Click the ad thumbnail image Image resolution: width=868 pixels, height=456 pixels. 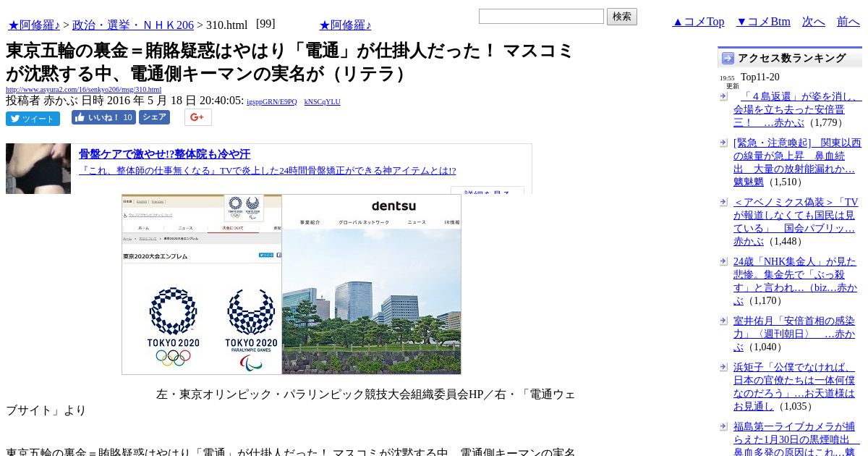point(38,169)
